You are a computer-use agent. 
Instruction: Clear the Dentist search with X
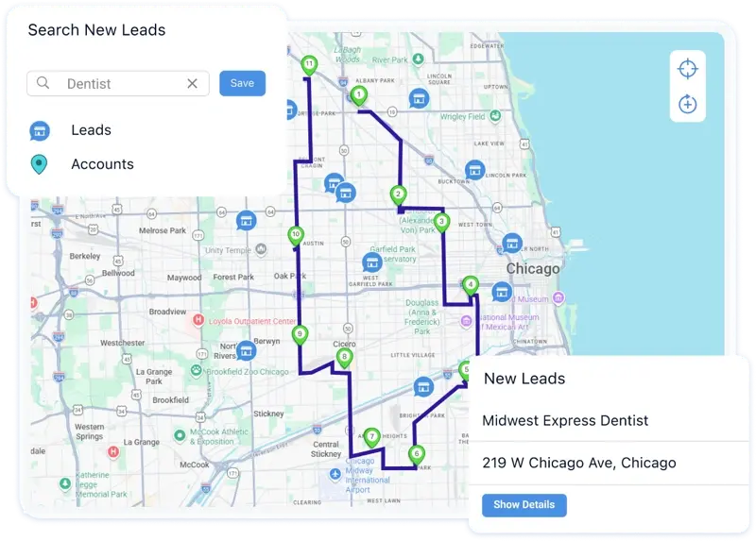point(193,83)
